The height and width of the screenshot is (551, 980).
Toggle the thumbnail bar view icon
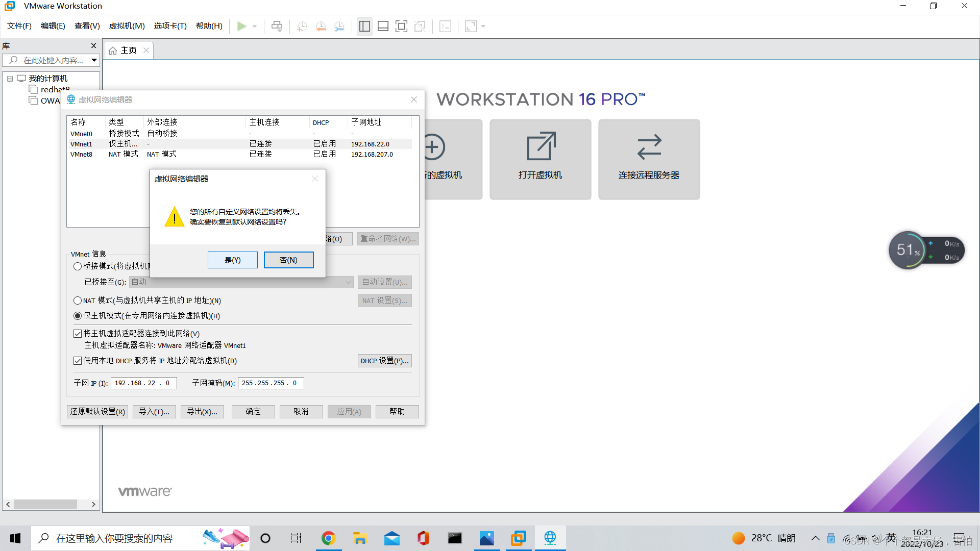tap(383, 26)
